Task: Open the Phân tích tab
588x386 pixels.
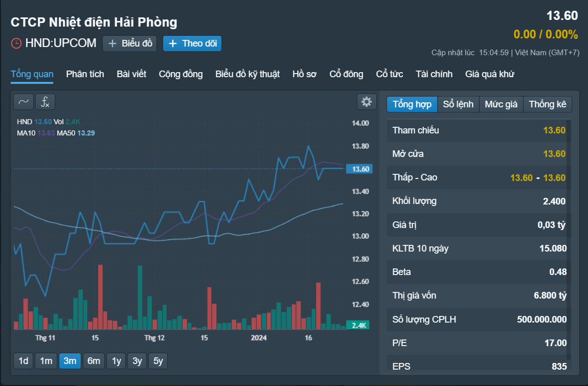Action: 85,74
